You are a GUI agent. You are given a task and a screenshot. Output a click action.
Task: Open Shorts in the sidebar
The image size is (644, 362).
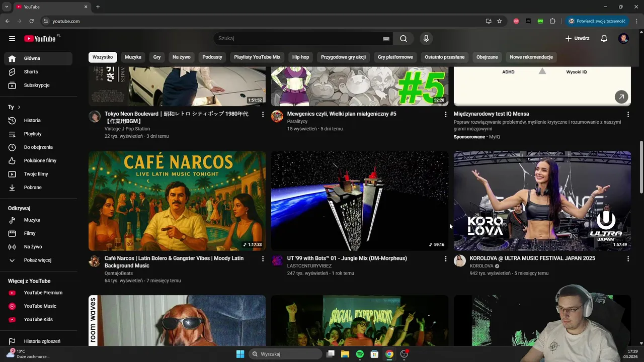point(38,72)
